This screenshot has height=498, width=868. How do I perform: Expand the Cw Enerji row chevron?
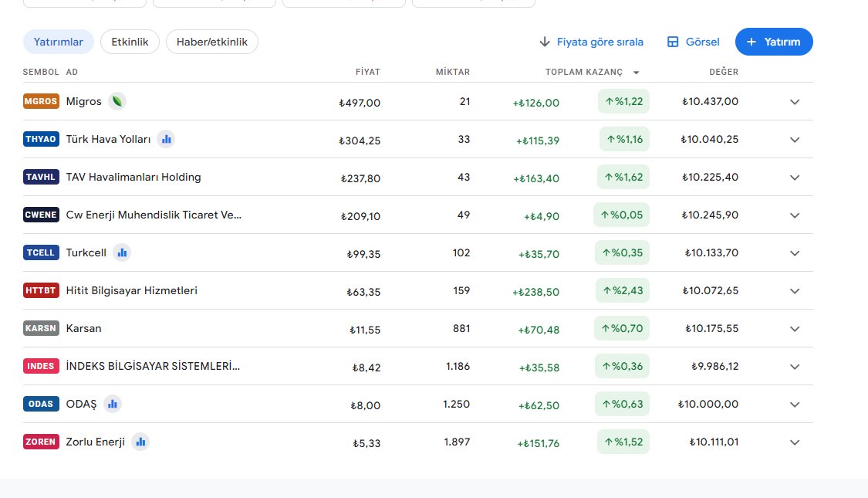pos(795,215)
